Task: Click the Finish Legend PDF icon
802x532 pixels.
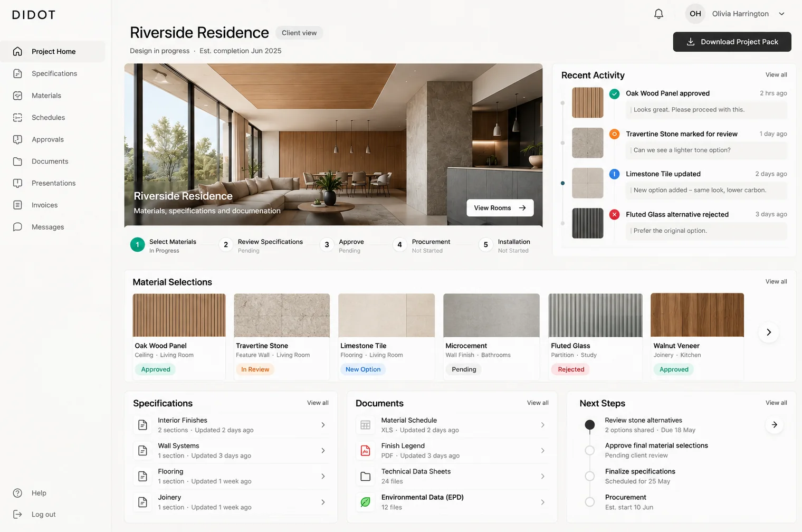Action: [x=365, y=451]
